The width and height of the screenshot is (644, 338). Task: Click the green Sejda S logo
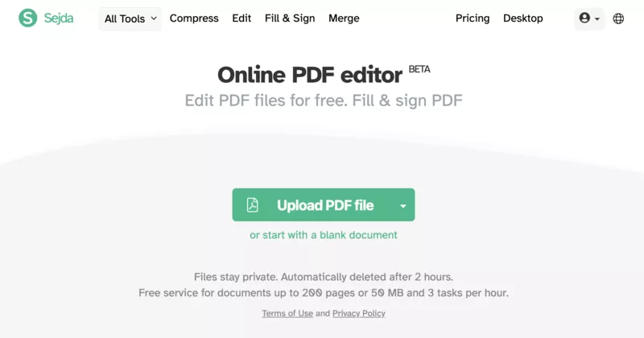(x=28, y=18)
